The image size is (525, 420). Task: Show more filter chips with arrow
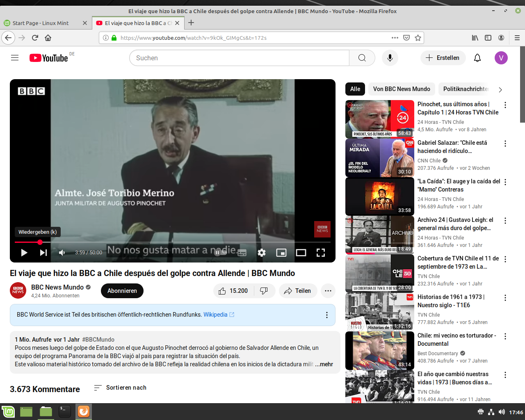pos(500,89)
